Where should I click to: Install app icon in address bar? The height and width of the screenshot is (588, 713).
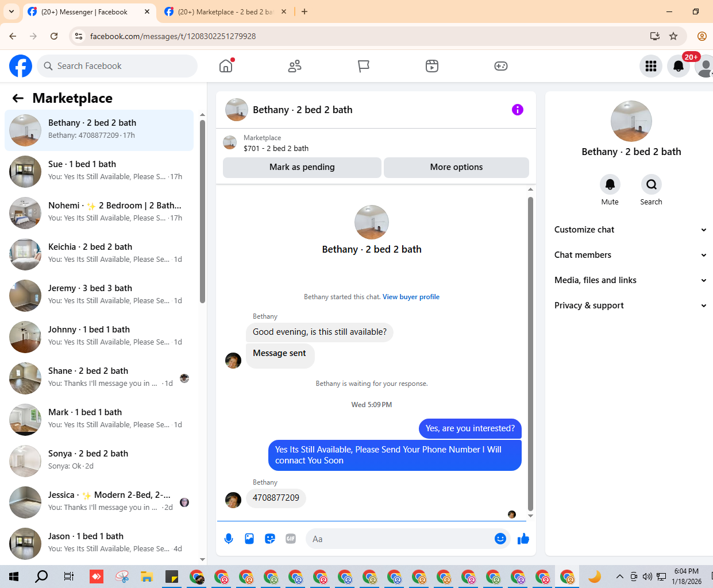click(655, 36)
